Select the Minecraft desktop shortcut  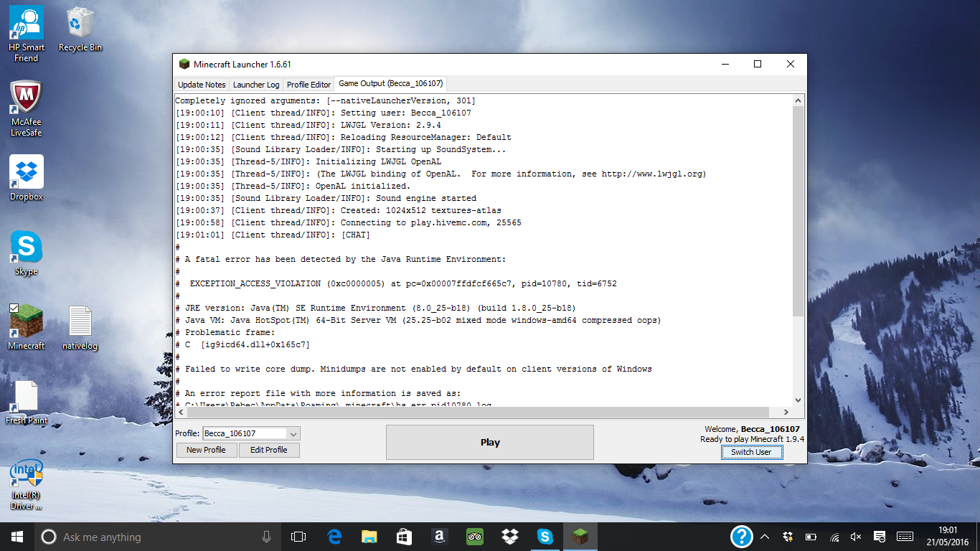point(27,327)
